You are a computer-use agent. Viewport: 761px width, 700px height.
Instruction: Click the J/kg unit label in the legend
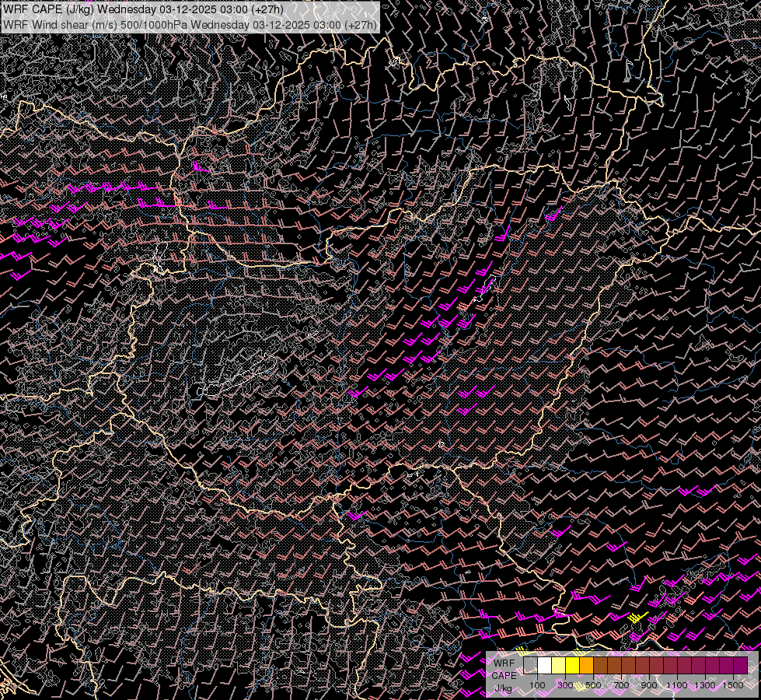[503, 688]
